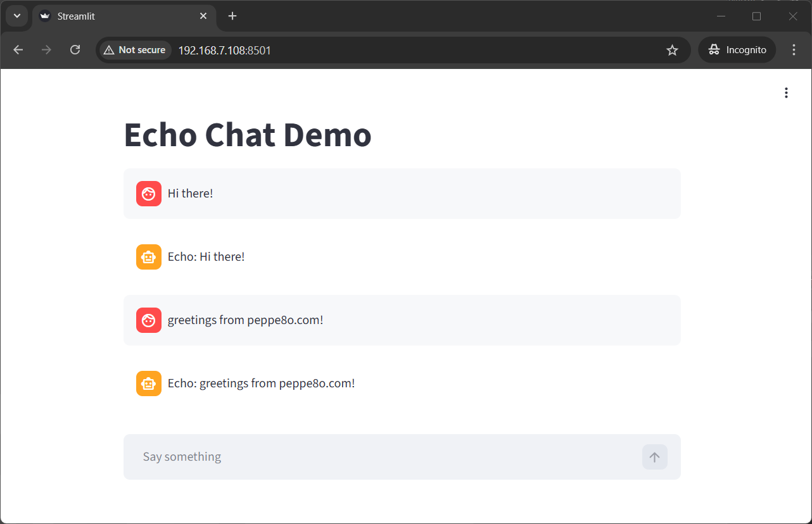Open Chrome's three-dot browser menu
The width and height of the screenshot is (812, 524).
(794, 49)
